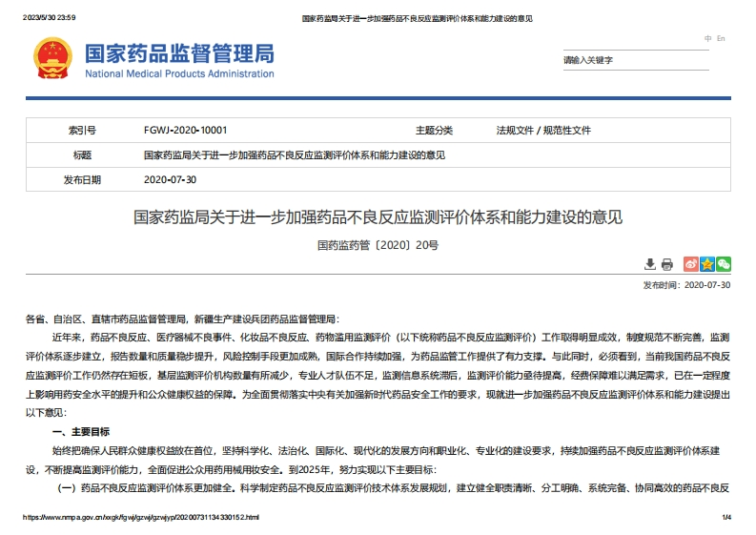Click the download document icon
Screen dimensions: 756x535
point(650,264)
